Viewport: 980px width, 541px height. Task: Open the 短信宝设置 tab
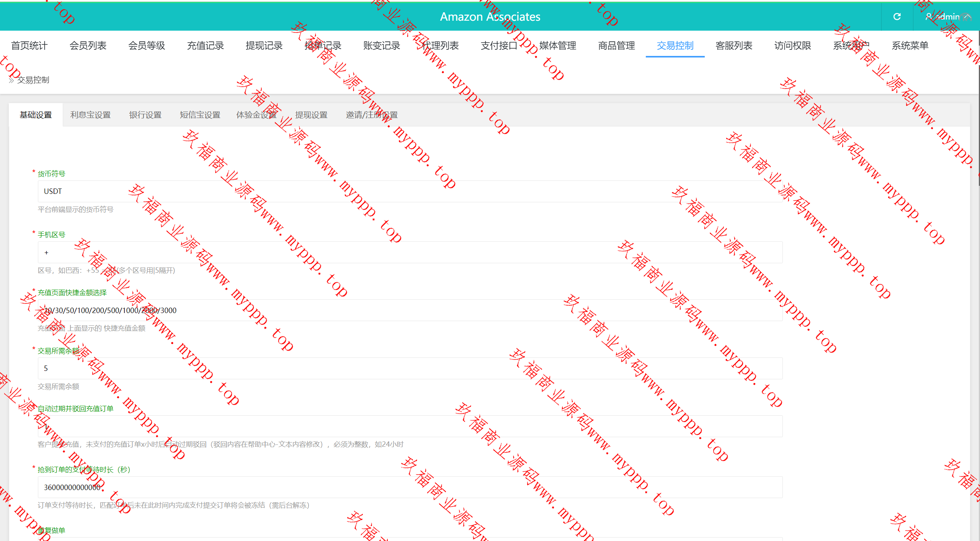[x=200, y=115]
